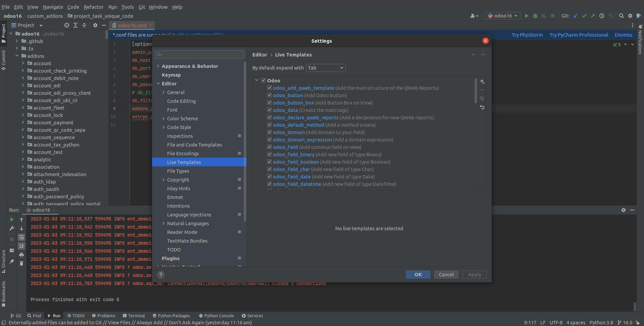The image size is (644, 326).
Task: Uncheck odoo_button checkbox
Action: (x=269, y=95)
